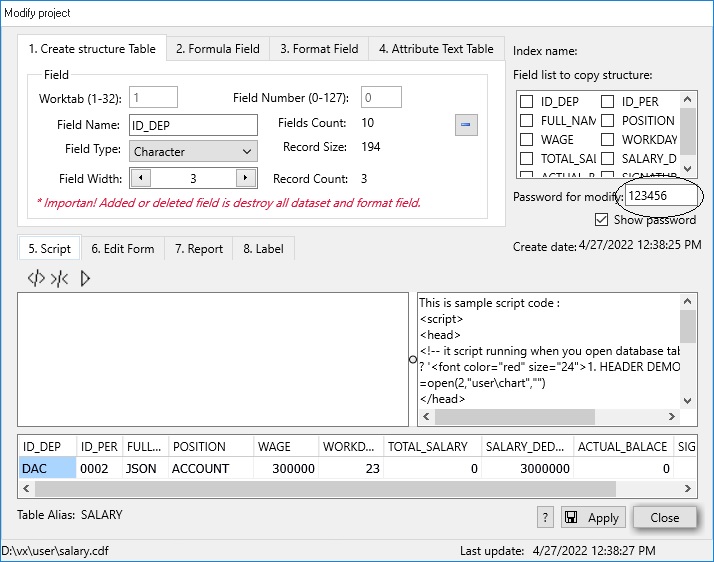Tick the WORKDAY checkbox
This screenshot has height=562, width=714.
click(607, 139)
